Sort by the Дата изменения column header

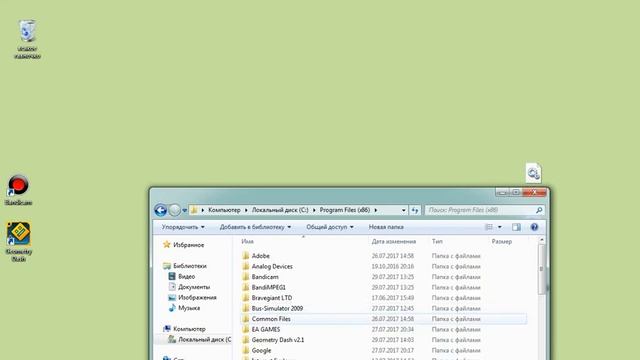393,242
